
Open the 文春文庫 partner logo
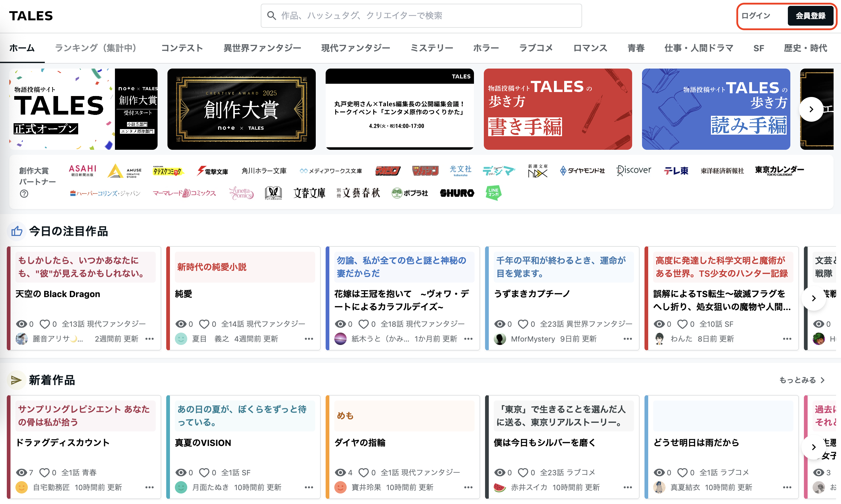pyautogui.click(x=309, y=193)
